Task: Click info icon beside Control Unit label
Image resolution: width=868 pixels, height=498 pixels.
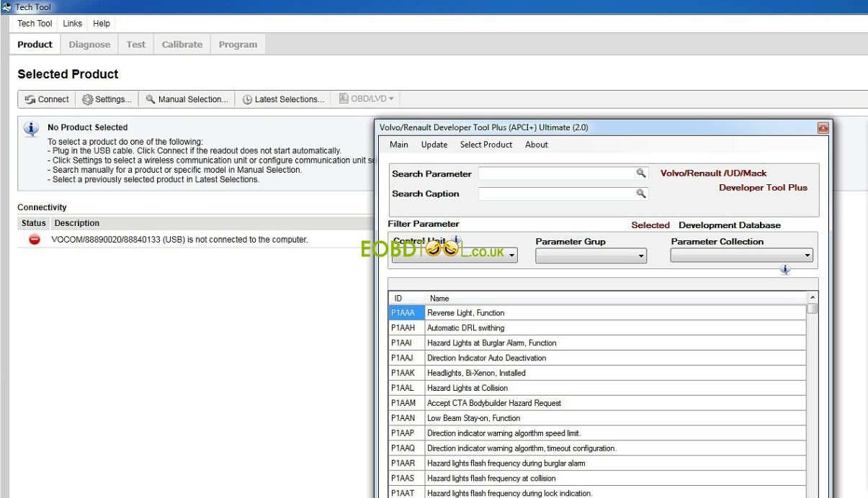Action: pyautogui.click(x=456, y=241)
